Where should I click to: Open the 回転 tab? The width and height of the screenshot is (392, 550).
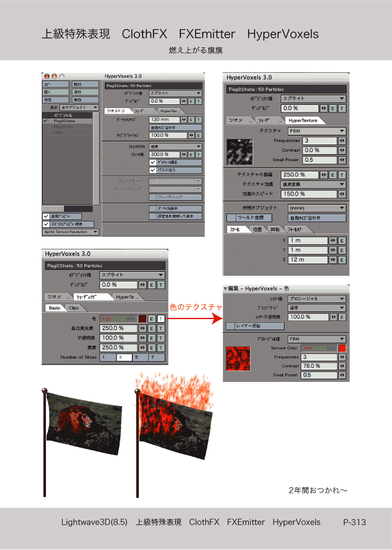coord(275,230)
